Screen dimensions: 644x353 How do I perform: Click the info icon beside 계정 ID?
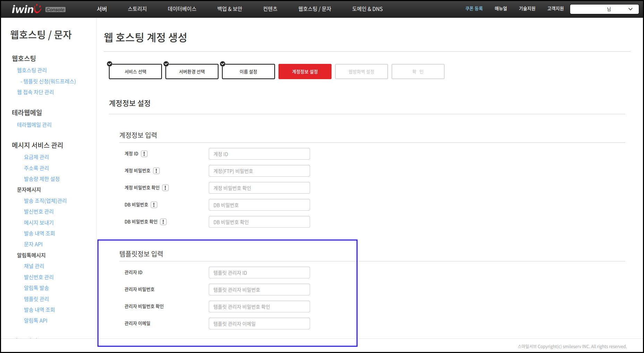point(144,154)
